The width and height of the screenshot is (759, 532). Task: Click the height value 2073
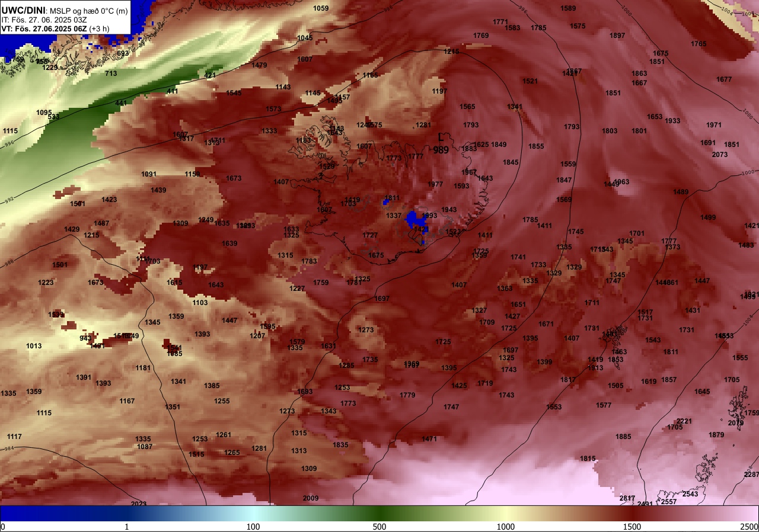click(x=719, y=155)
